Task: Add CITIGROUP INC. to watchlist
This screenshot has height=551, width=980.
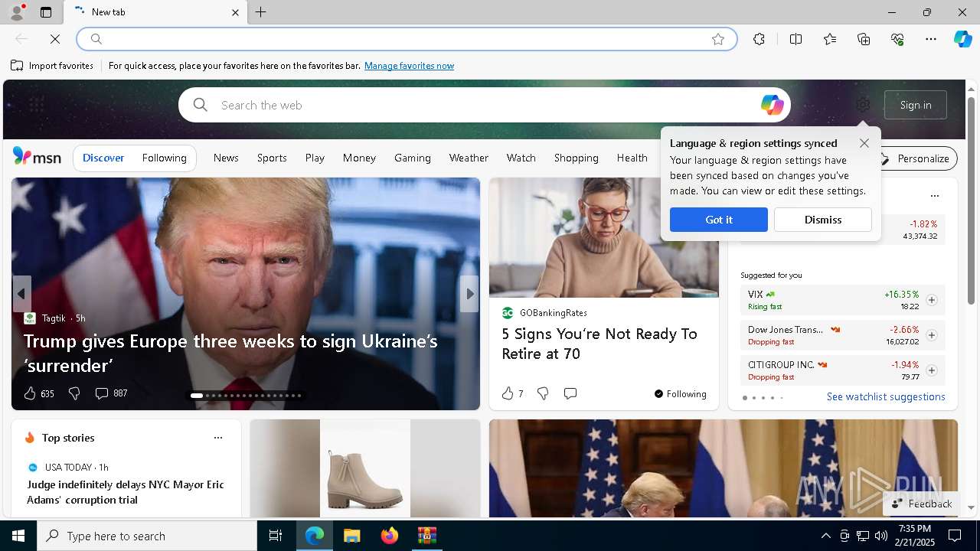Action: pyautogui.click(x=932, y=370)
